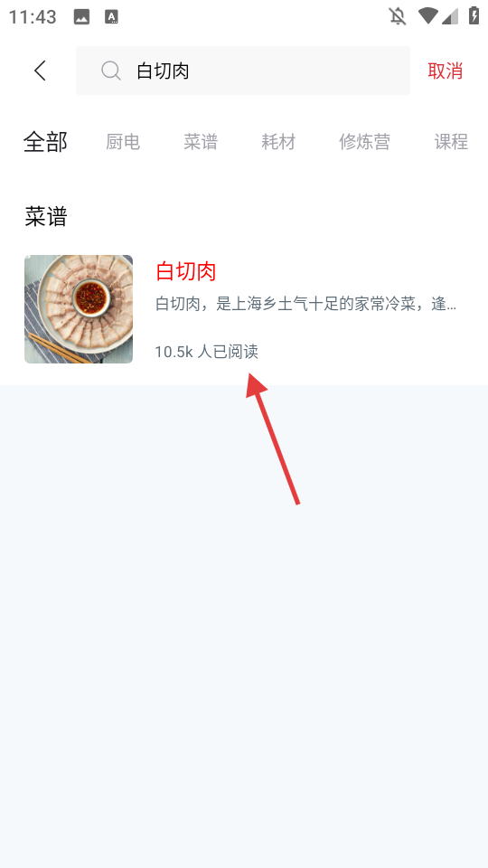Viewport: 488px width, 868px height.
Task: Focus the 白切肉 search input field
Action: (243, 71)
